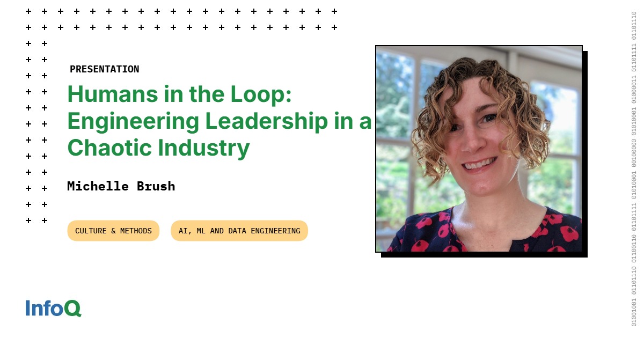644x338 pixels.
Task: Select the CULTURE & METHODS tag
Action: pos(113,231)
